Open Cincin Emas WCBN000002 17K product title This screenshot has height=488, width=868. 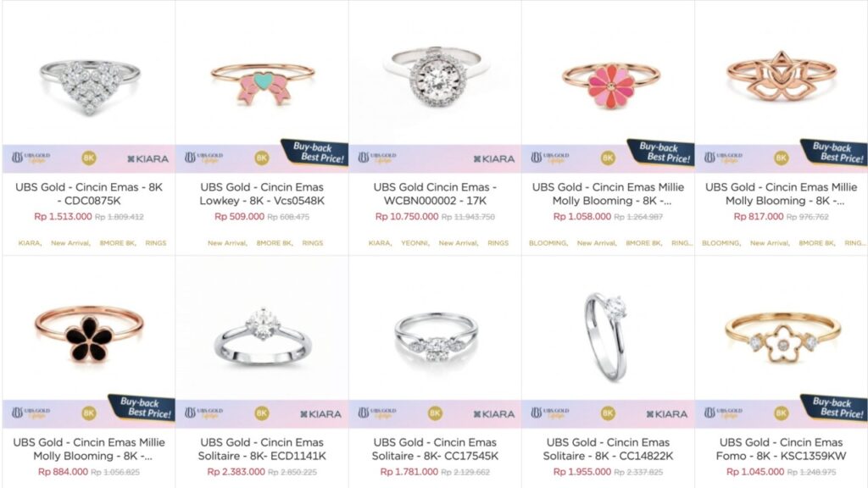pyautogui.click(x=435, y=194)
